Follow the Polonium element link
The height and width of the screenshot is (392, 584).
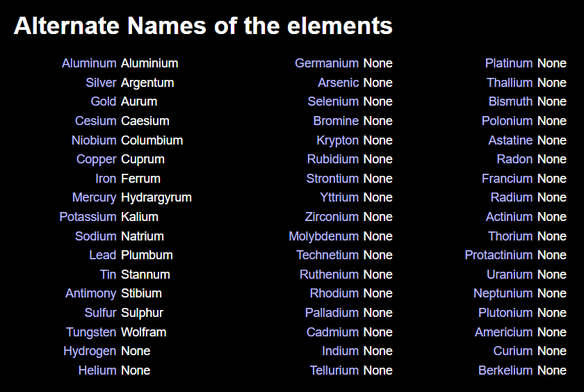point(507,121)
